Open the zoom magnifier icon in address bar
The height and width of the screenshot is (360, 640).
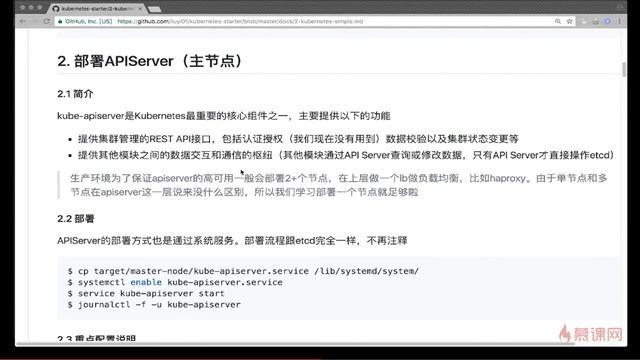[x=558, y=21]
